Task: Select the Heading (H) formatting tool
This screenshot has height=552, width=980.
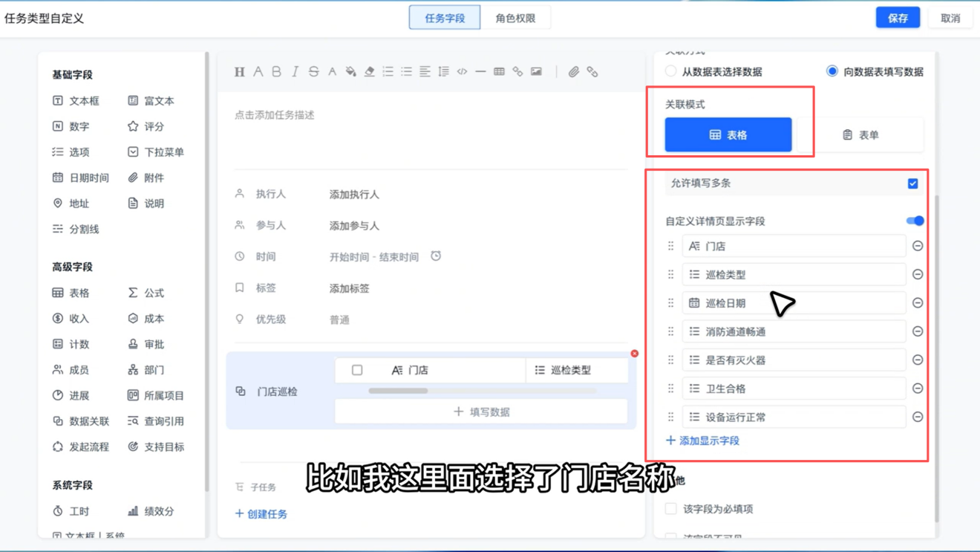Action: coord(239,72)
